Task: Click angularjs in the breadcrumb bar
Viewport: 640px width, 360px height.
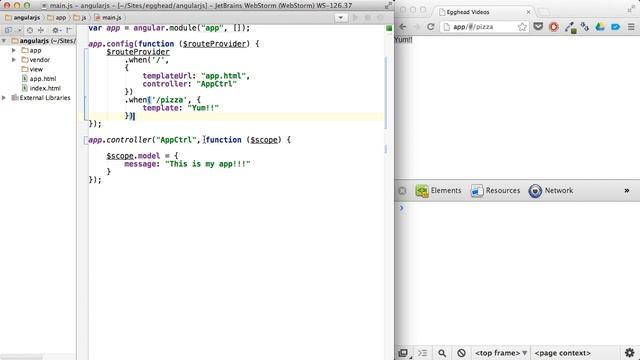Action: [22, 18]
